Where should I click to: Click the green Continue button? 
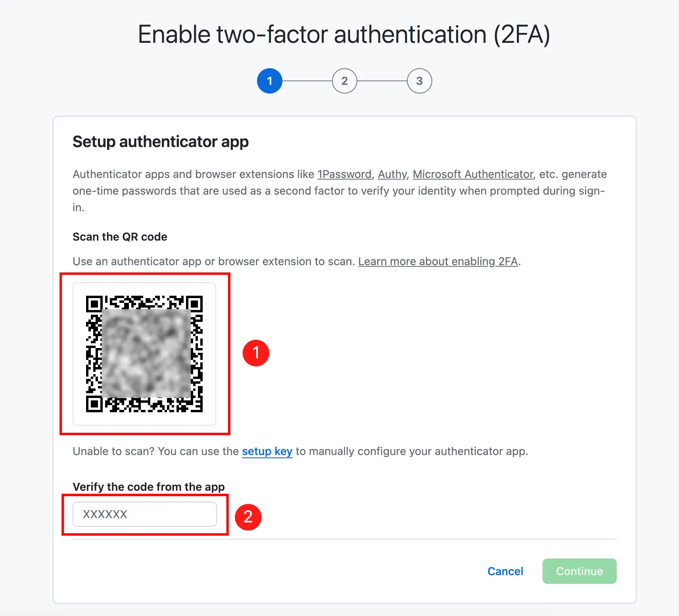[x=579, y=571]
